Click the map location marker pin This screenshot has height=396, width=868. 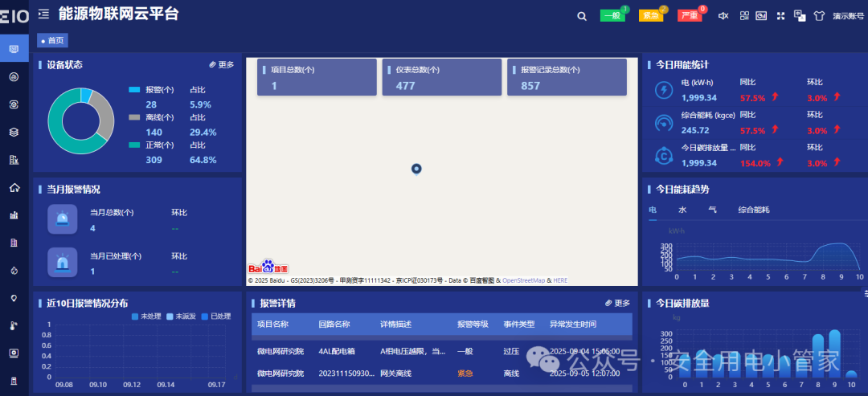coord(417,169)
